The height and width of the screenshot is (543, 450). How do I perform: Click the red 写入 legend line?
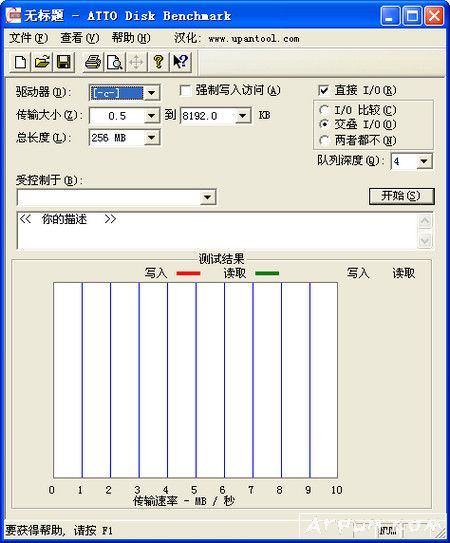coord(188,274)
